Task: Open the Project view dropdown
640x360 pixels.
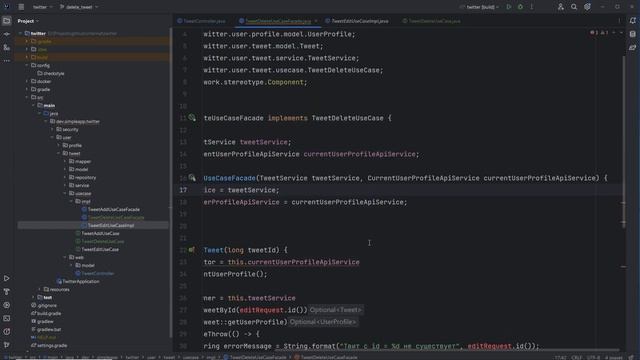Action: coord(28,21)
